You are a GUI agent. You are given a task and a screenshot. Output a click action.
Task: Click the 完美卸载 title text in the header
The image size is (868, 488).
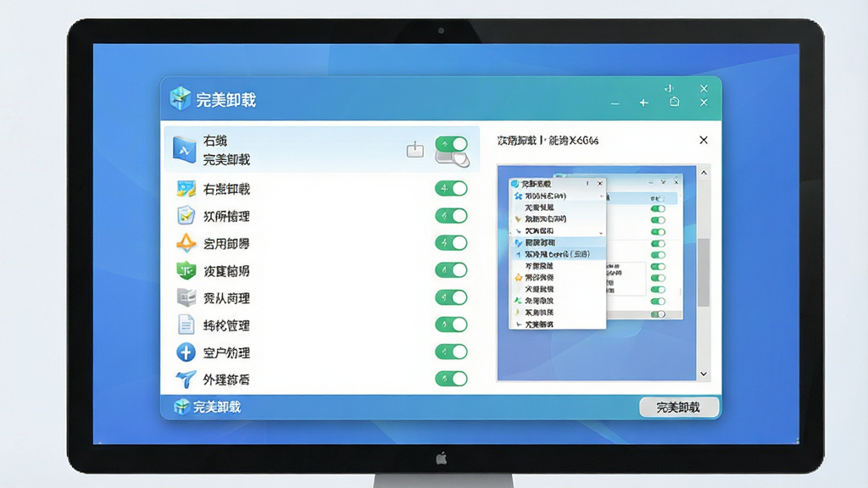tap(225, 100)
